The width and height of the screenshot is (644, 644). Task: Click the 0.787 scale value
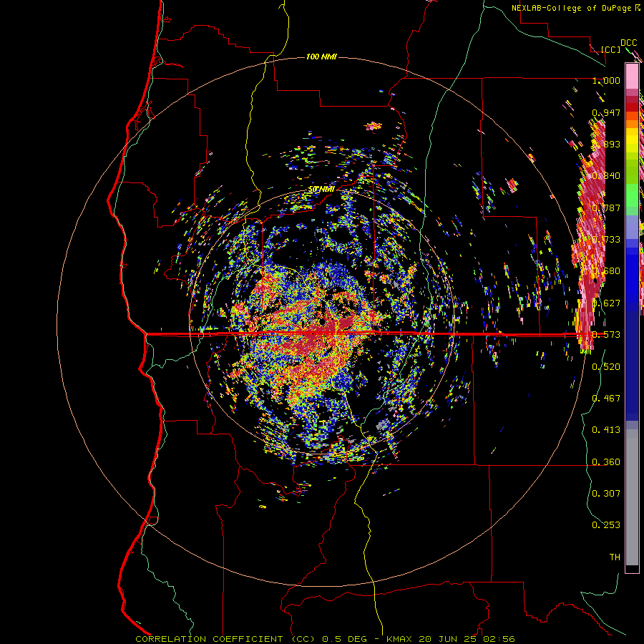coord(606,208)
